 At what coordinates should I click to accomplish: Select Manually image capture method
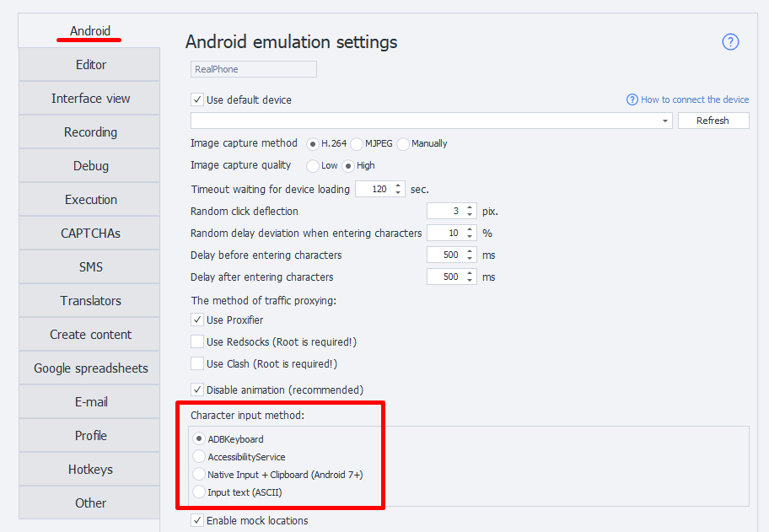pyautogui.click(x=403, y=143)
